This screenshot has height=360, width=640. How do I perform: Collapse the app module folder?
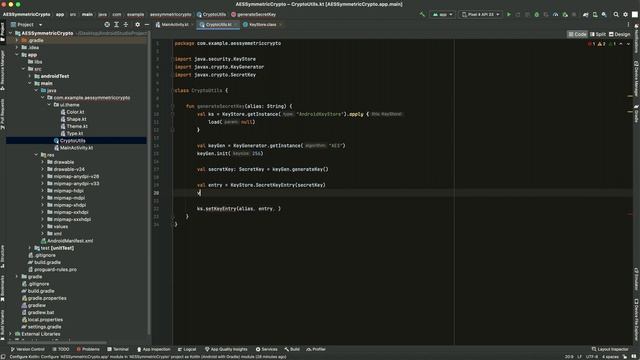[x=17, y=55]
